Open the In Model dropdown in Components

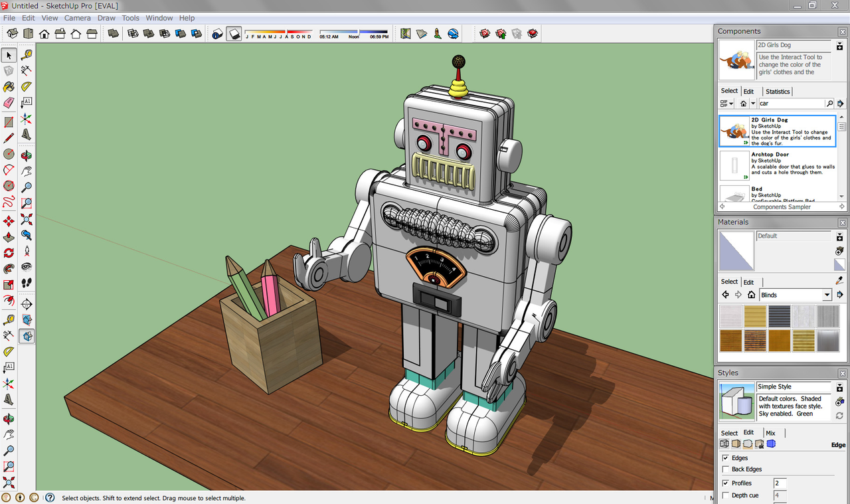[753, 104]
